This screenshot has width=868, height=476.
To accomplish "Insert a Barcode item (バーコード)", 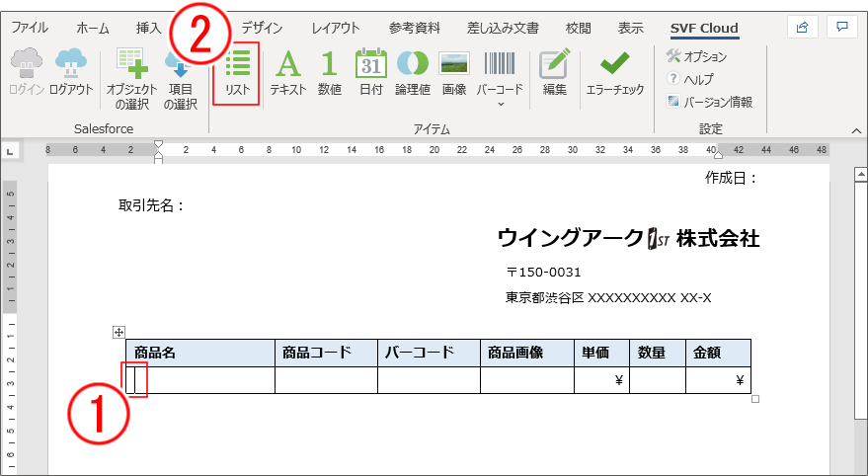I will point(500,72).
